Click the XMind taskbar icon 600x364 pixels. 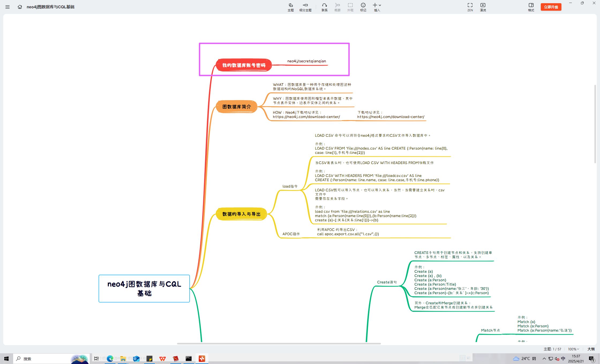202,359
